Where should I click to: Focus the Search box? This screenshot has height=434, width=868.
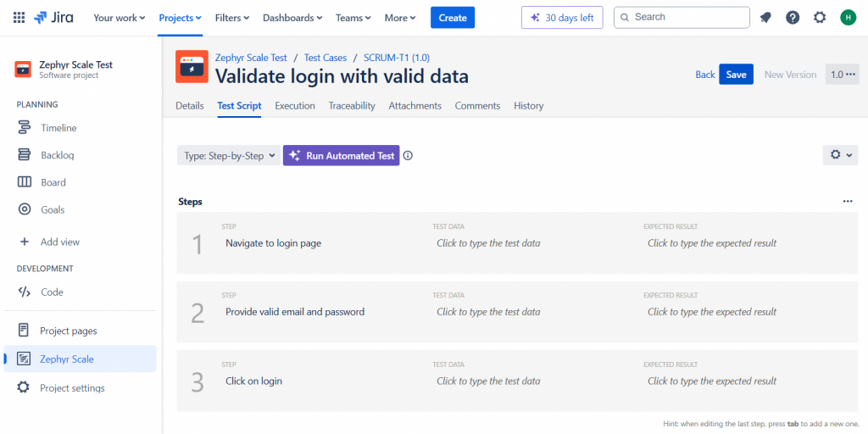[682, 18]
